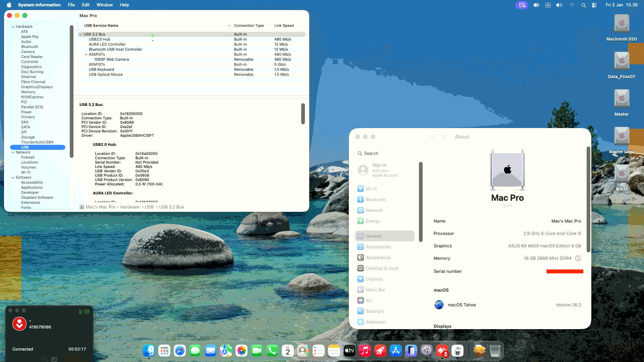Open the Photos app in the dock
Image resolution: width=644 pixels, height=362 pixels.
click(241, 351)
